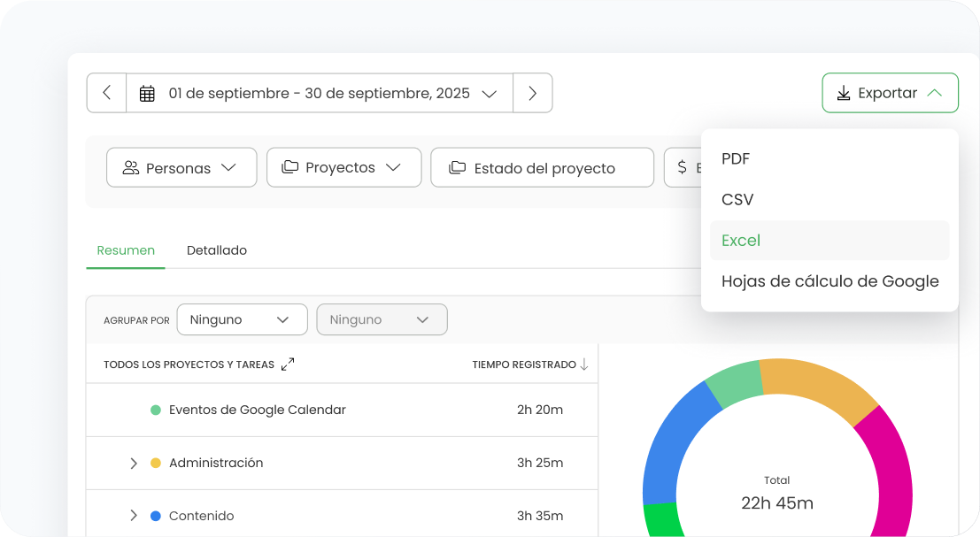980x537 pixels.
Task: Click the green dot beside Eventos de Google Calendar
Action: tap(156, 410)
